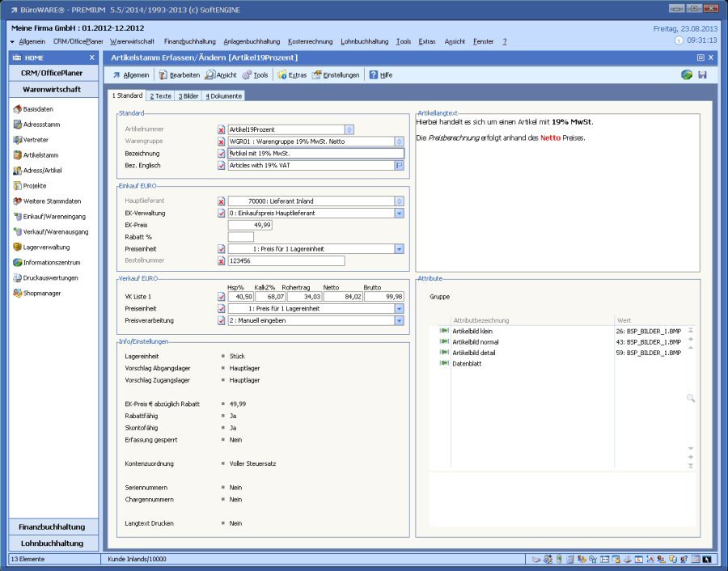The height and width of the screenshot is (571, 728).
Task: Open the Hilfe toolbar button
Action: coord(381,74)
